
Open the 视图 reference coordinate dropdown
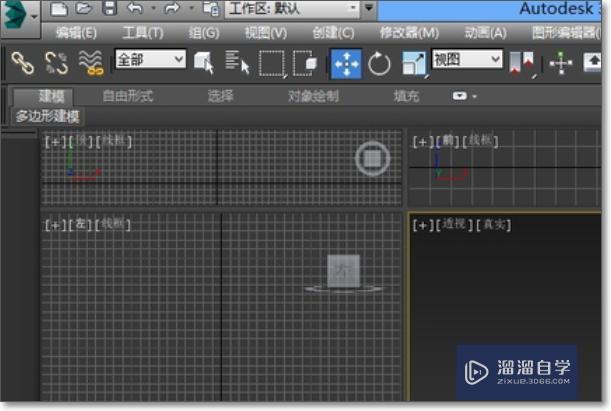(467, 59)
